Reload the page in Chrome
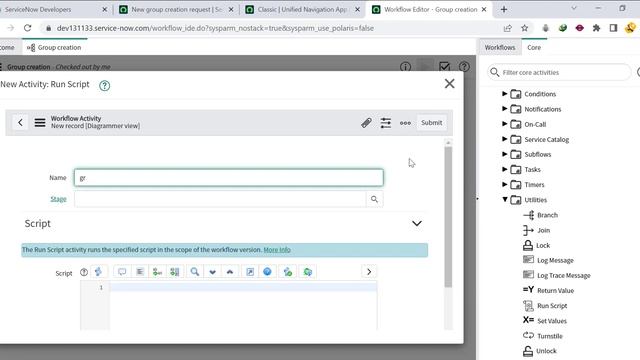This screenshot has height=360, width=640. point(27,28)
